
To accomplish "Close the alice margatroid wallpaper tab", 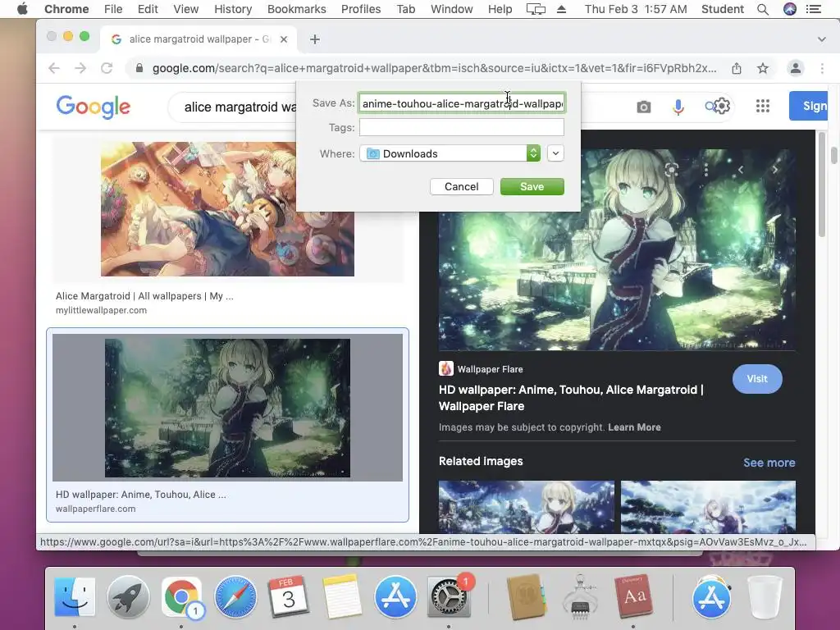I will coord(284,39).
